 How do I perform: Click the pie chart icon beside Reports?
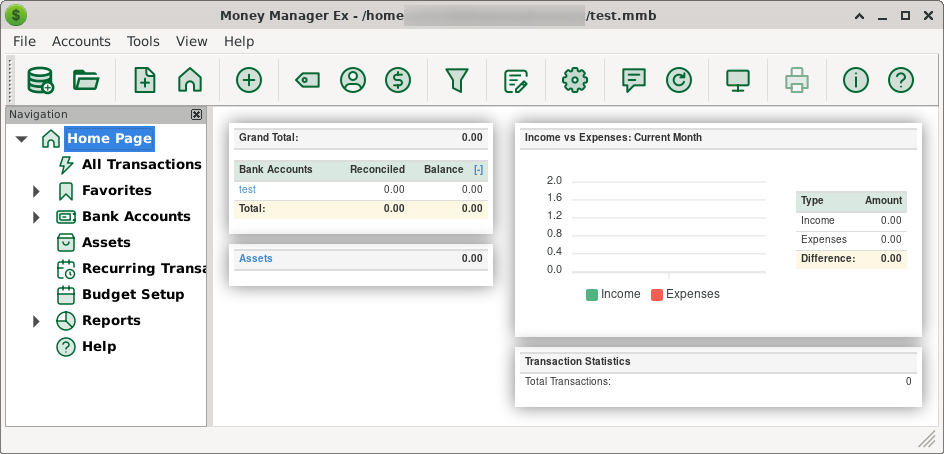point(66,321)
